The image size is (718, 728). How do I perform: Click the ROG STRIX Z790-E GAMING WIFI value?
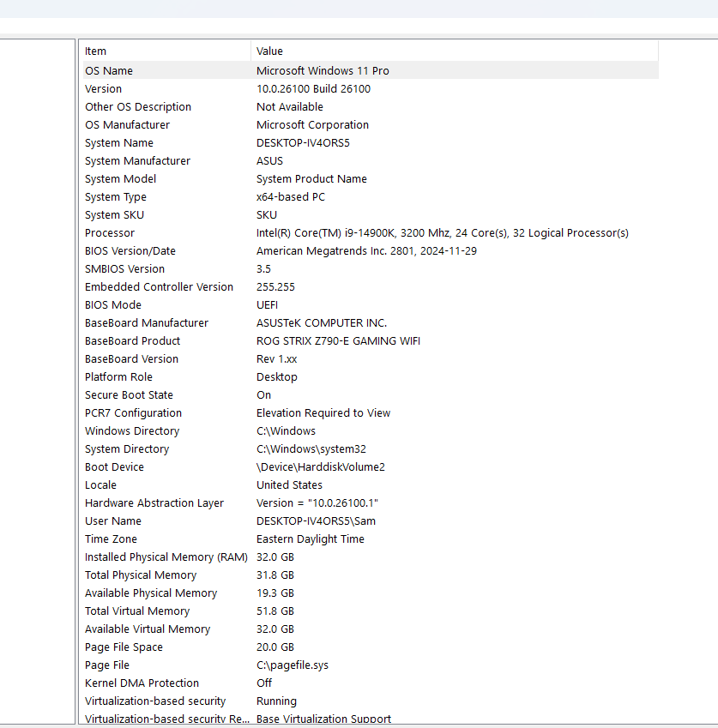338,341
